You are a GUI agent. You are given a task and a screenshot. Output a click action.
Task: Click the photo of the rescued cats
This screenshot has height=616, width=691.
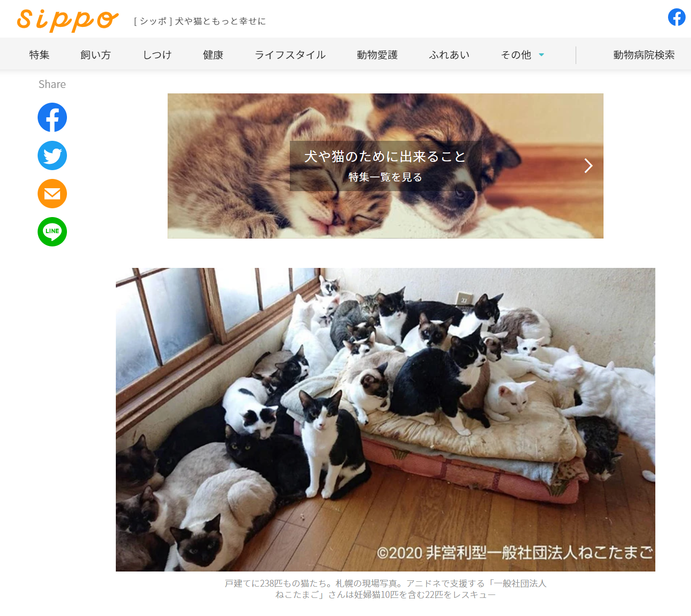tap(386, 419)
